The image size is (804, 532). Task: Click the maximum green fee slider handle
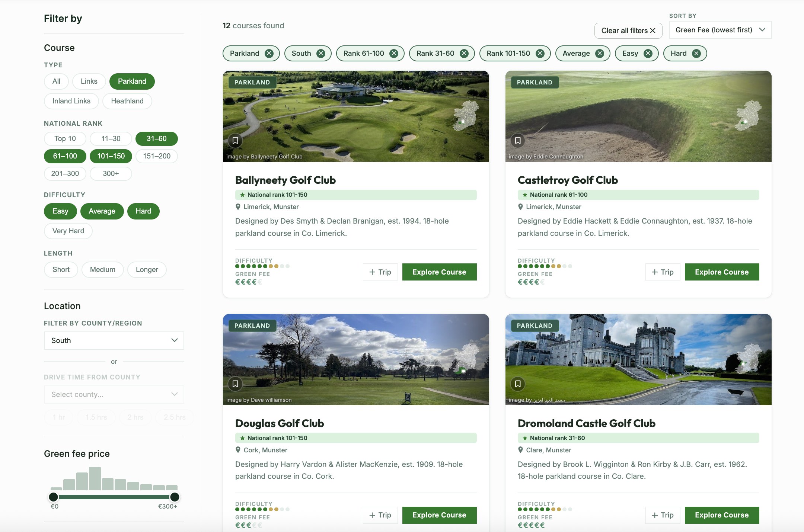click(175, 497)
